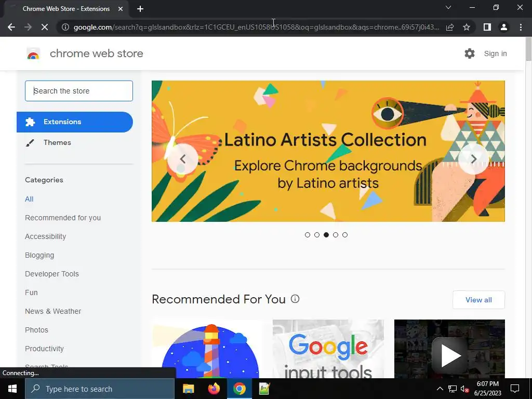
Task: Bookmark this tab with the star icon
Action: (467, 27)
